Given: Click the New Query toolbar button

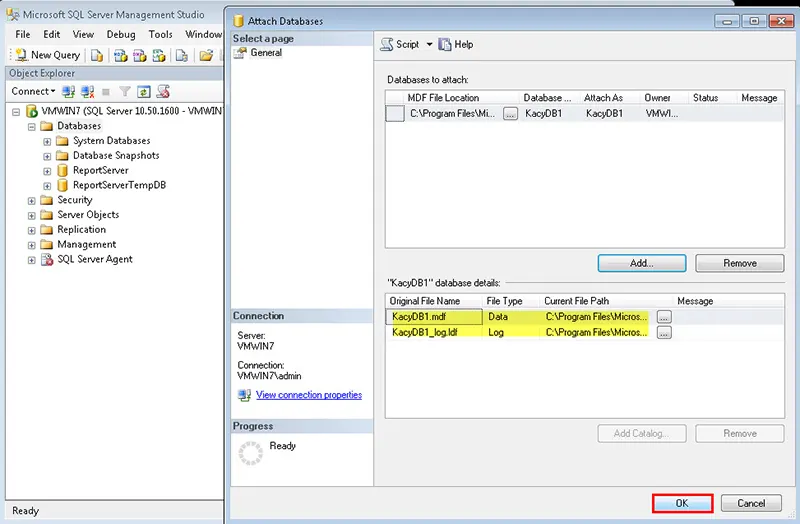Looking at the screenshot, I should coord(47,55).
